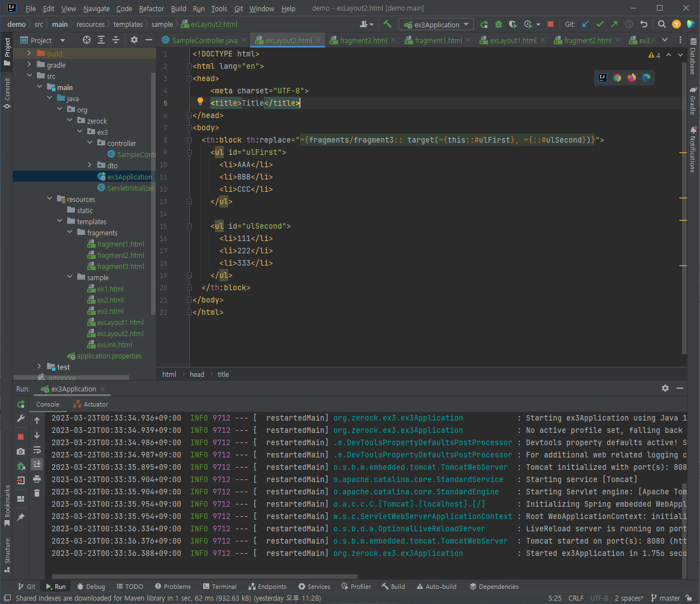The image size is (700, 604).
Task: Open Run panel settings gear
Action: [x=665, y=388]
